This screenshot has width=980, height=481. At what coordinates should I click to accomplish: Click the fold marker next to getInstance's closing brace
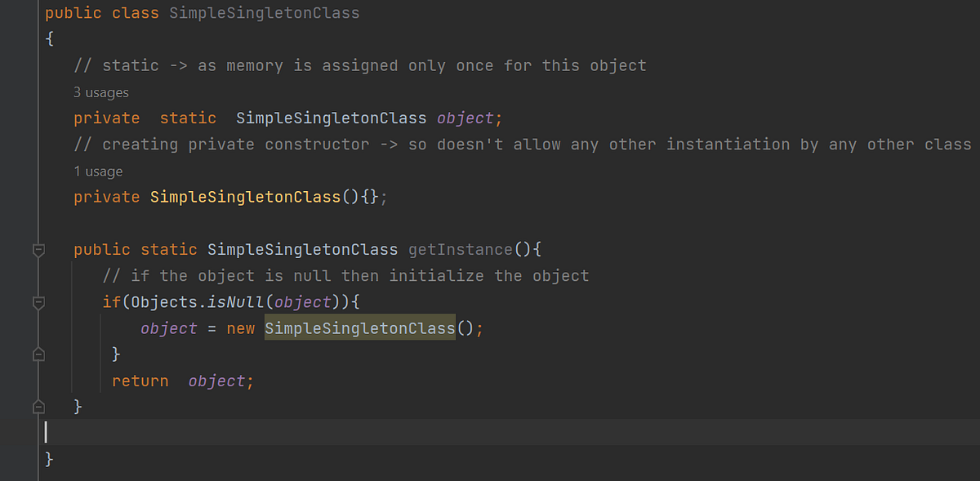click(38, 406)
